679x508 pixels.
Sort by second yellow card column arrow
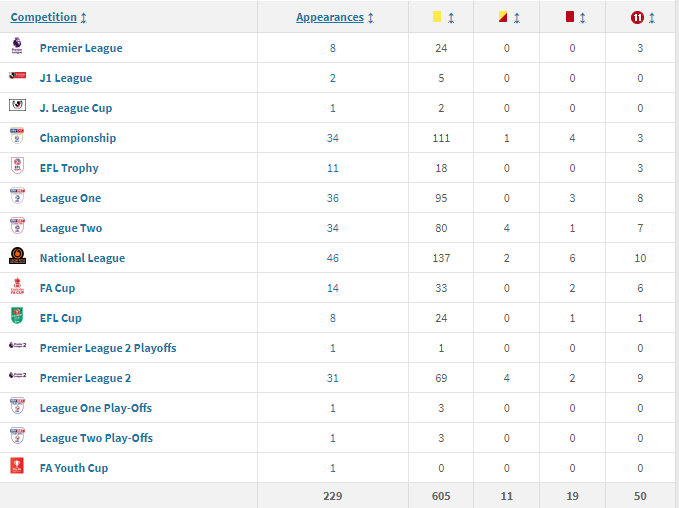[517, 18]
